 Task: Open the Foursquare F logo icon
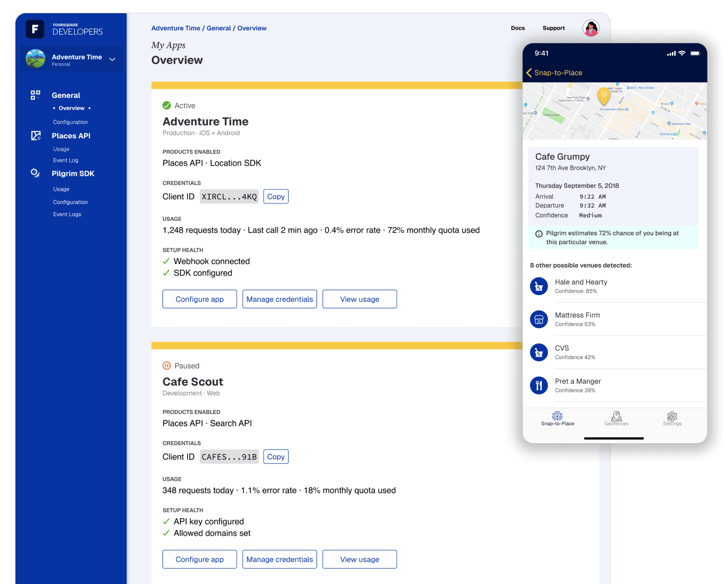pos(35,29)
